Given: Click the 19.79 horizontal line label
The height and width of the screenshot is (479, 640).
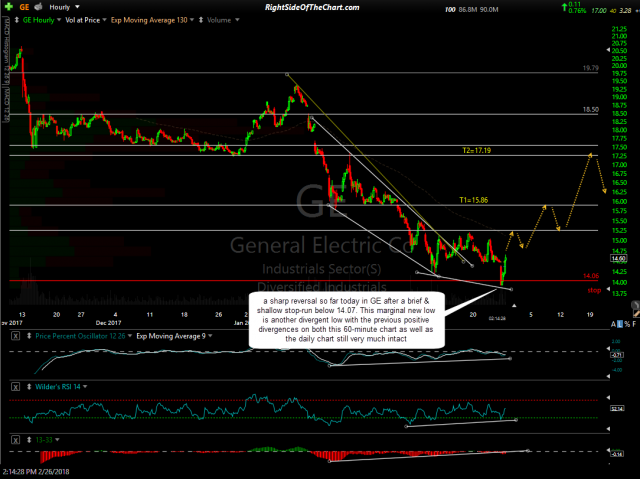Looking at the screenshot, I should coord(591,68).
